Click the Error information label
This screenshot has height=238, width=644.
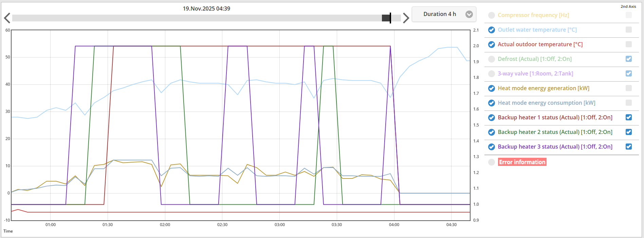click(x=522, y=162)
